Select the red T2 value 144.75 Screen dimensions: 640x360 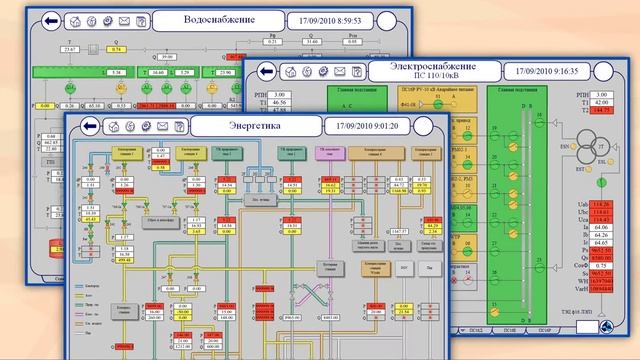(602, 110)
